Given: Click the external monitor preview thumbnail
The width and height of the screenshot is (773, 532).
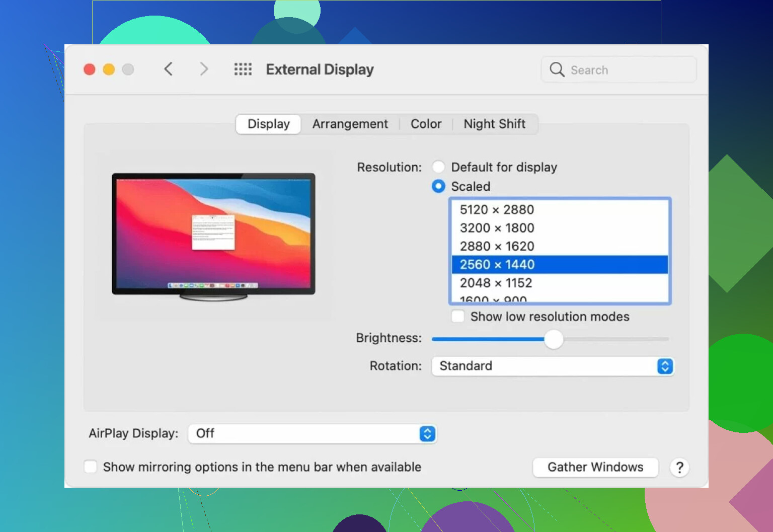Looking at the screenshot, I should [213, 235].
